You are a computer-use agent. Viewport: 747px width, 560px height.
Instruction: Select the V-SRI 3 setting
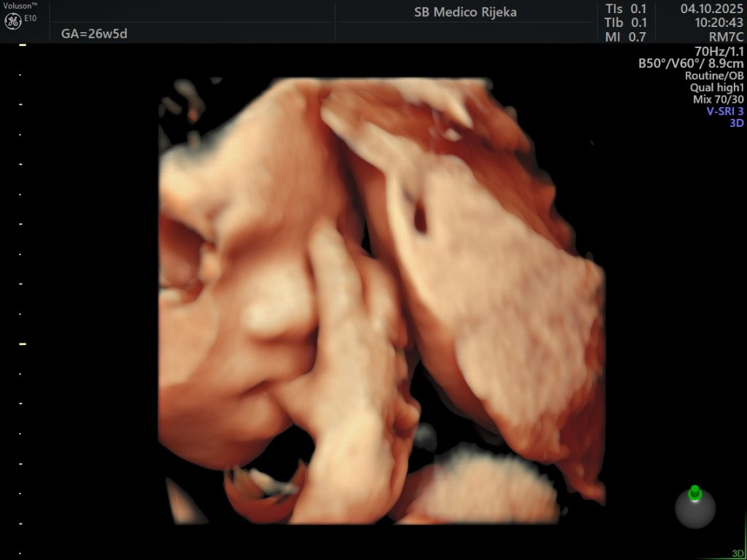724,112
